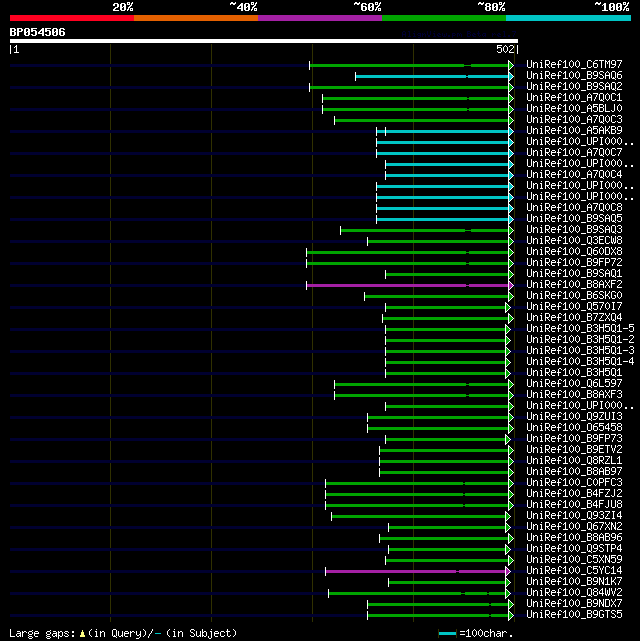Click the green alignment bar of C6TM97

[x=409, y=65]
